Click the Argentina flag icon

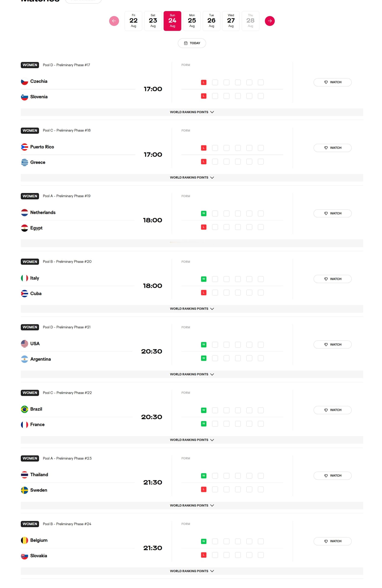(x=24, y=359)
